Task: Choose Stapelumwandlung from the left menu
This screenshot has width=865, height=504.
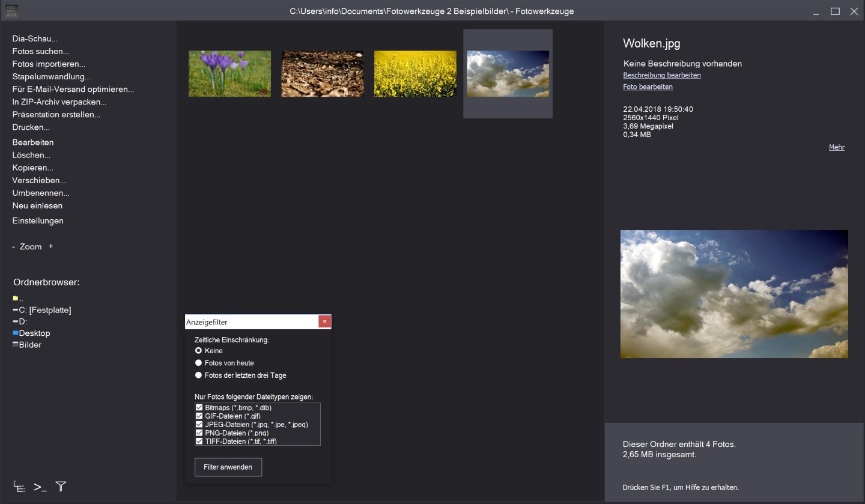Action: [x=52, y=77]
